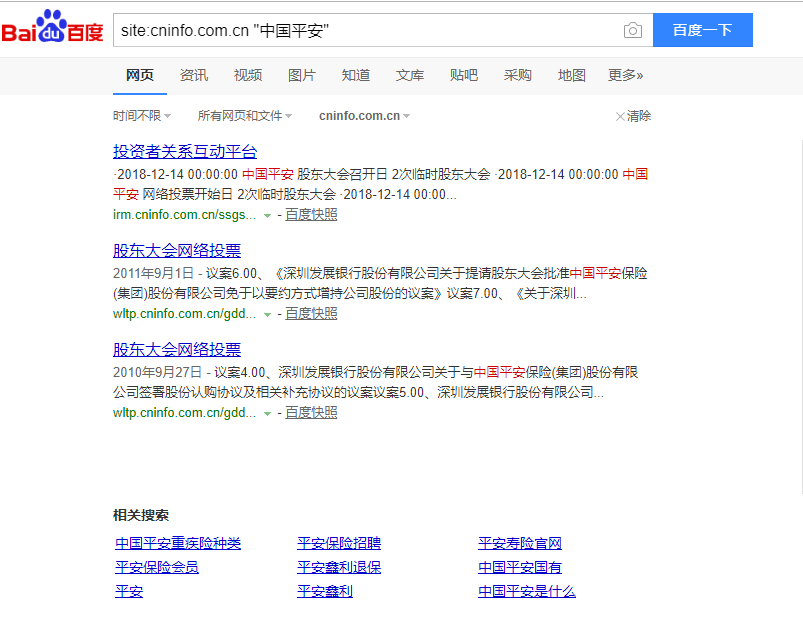Open related search 中国平安重疾险种类
This screenshot has width=803, height=625.
pyautogui.click(x=178, y=543)
